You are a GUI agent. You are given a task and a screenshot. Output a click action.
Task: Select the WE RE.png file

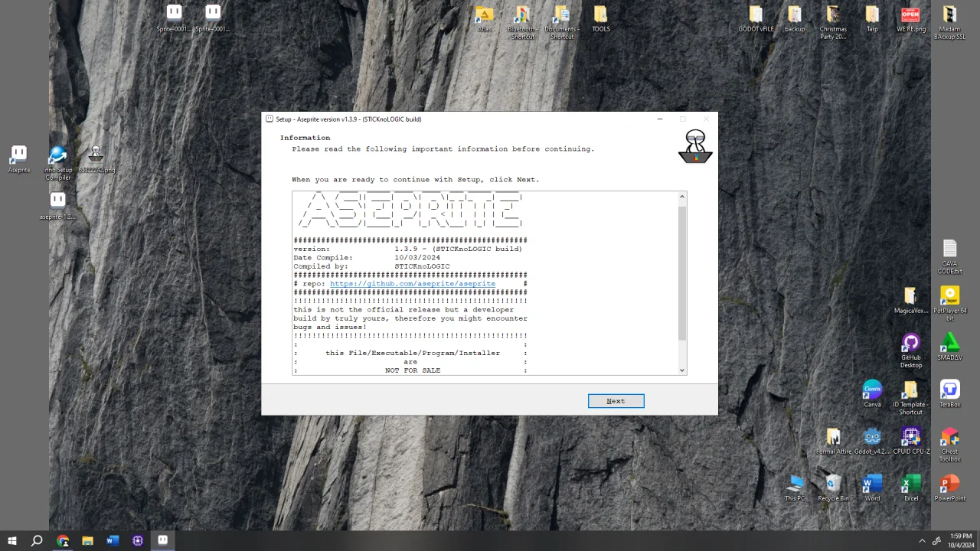pos(911,20)
